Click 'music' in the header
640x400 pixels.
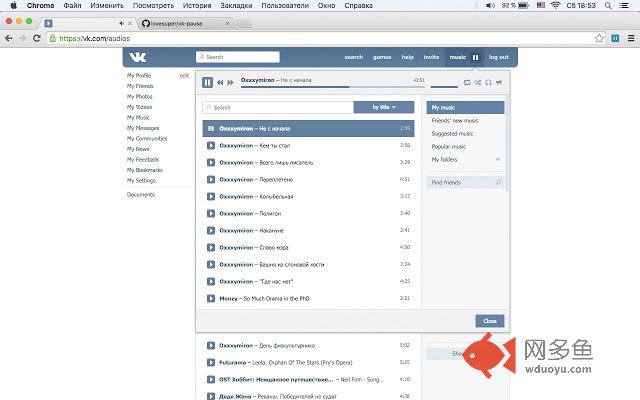click(458, 57)
